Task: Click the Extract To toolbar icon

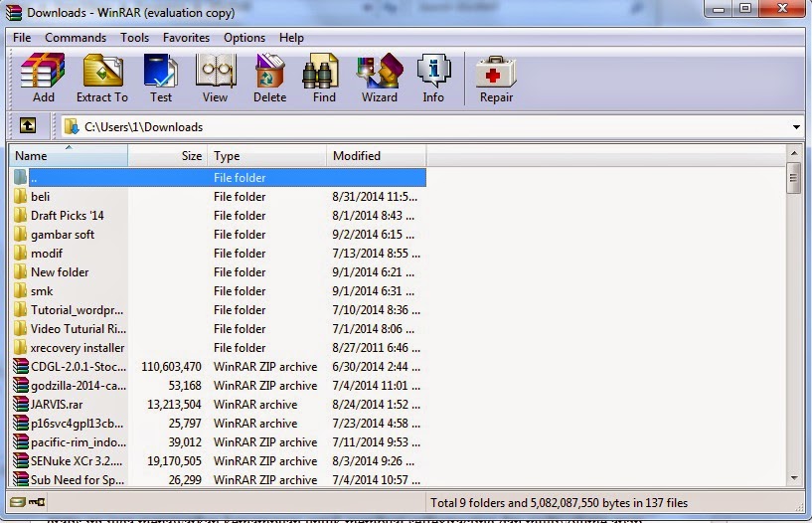Action: (x=102, y=71)
